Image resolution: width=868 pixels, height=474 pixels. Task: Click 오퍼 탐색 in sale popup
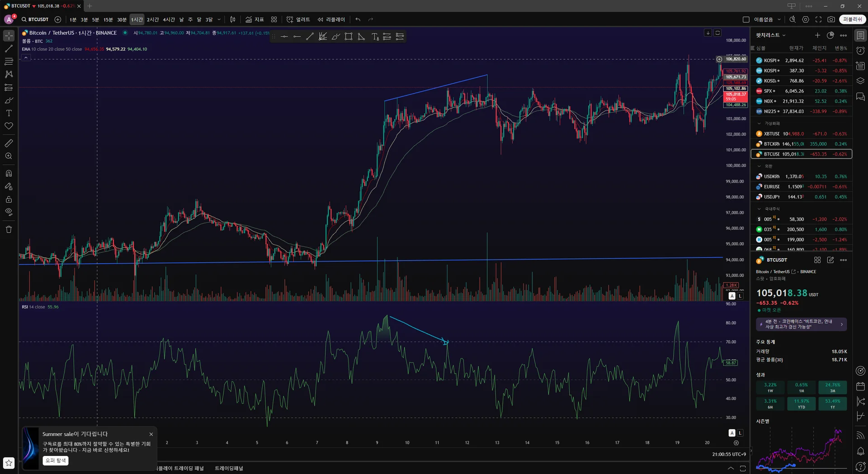click(56, 460)
